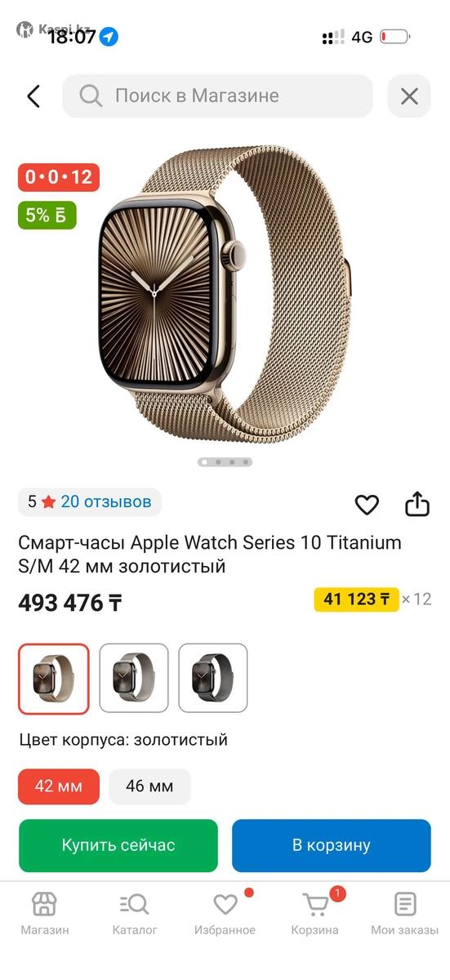The height and width of the screenshot is (980, 450).
Task: Add product to favorites with heart icon
Action: (367, 505)
